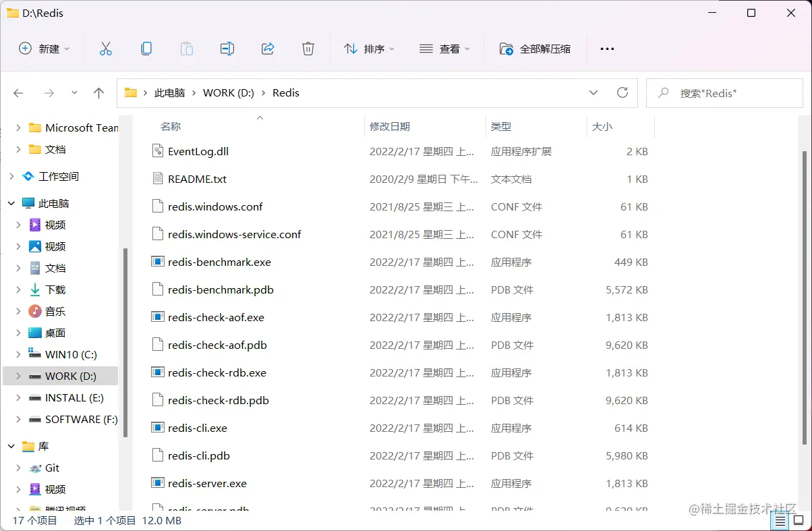812x531 pixels.
Task: Open recent locations chevron beside forward arrow
Action: coord(74,93)
